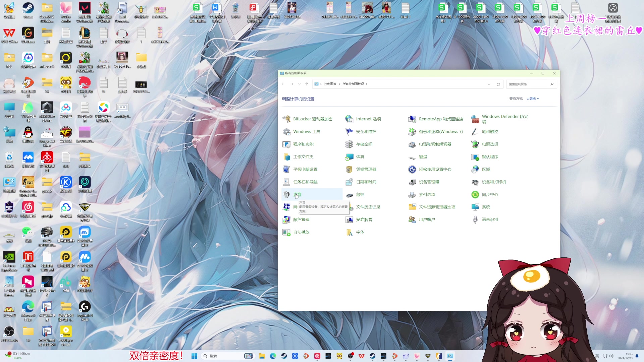Click the taskbar clock showing 19:45
The height and width of the screenshot is (362, 644).
click(x=625, y=356)
